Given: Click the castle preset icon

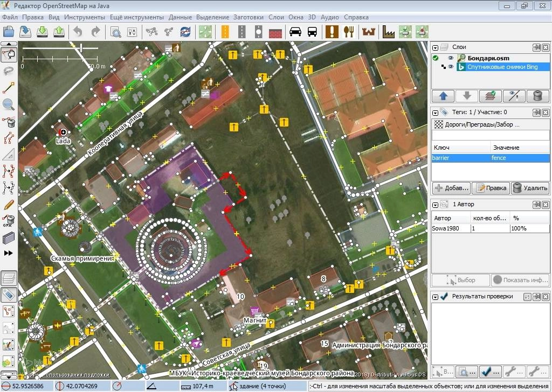Looking at the screenshot, I should (369, 32).
